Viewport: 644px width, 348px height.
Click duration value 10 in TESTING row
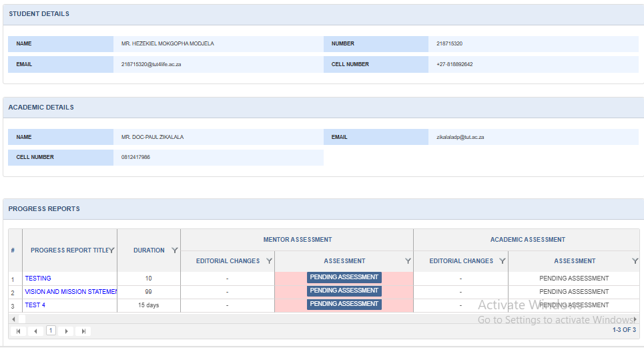(148, 278)
